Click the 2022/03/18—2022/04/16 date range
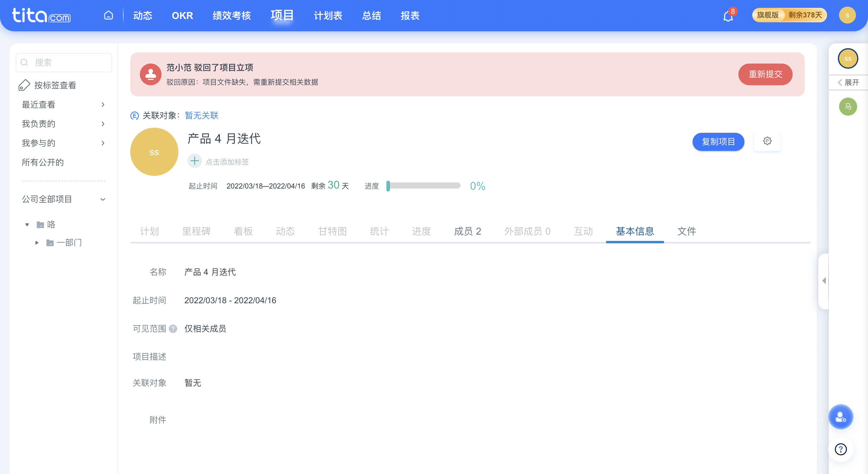 coord(266,186)
